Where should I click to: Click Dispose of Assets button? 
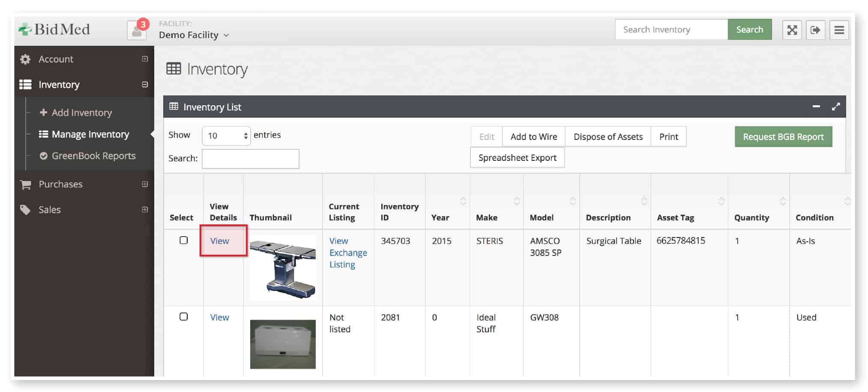(608, 137)
